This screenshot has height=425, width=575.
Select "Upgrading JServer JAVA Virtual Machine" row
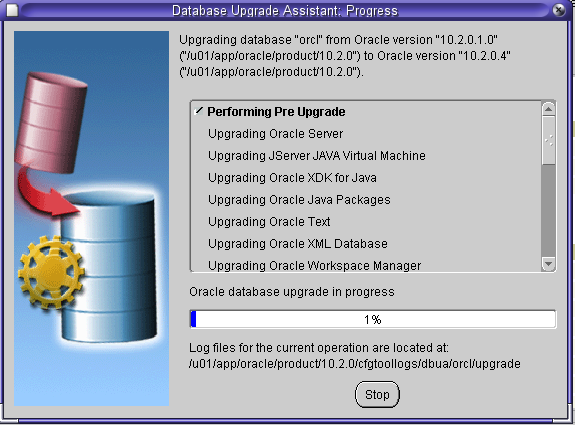(x=317, y=156)
